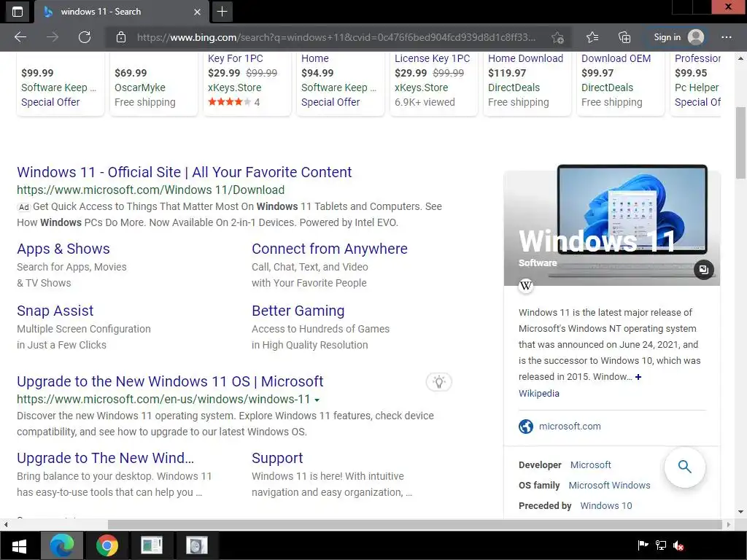Click the image expand icon on Windows 11 card
The width and height of the screenshot is (747, 560).
(704, 270)
